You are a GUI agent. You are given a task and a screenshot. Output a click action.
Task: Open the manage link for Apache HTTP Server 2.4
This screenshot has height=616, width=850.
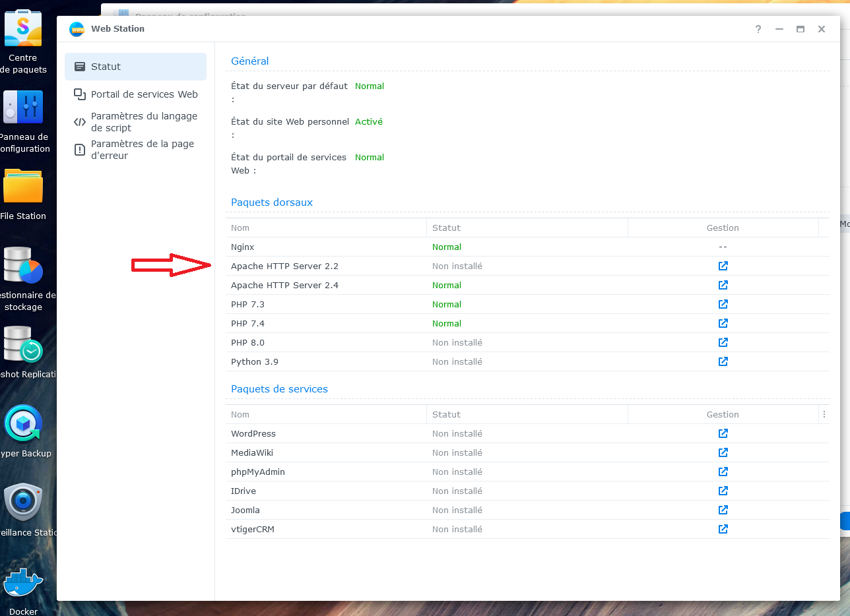pos(723,285)
